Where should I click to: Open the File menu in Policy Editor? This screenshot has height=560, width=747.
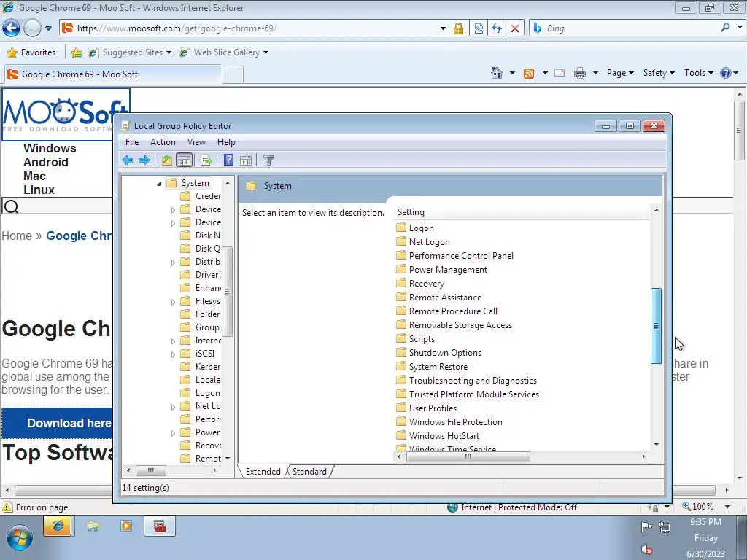pyautogui.click(x=132, y=142)
